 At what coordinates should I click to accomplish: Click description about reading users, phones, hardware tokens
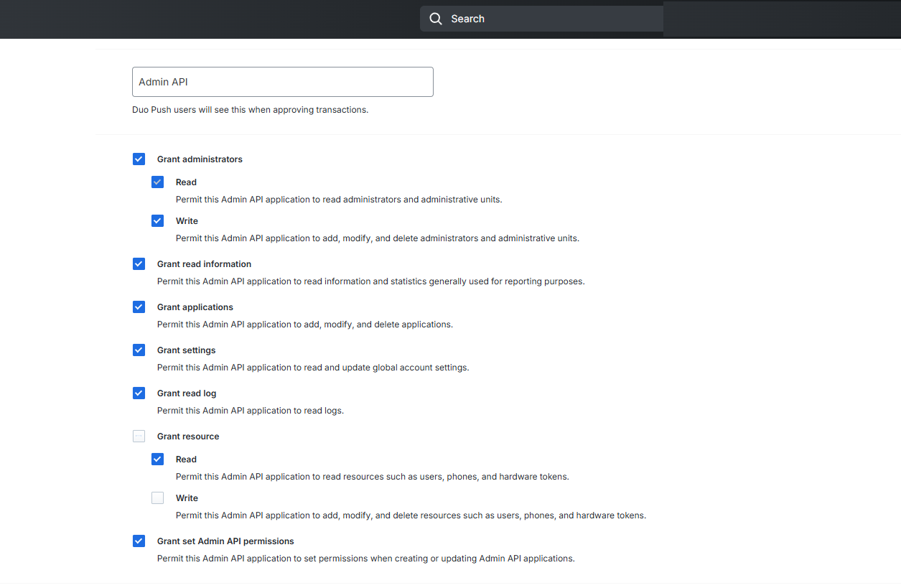click(373, 477)
